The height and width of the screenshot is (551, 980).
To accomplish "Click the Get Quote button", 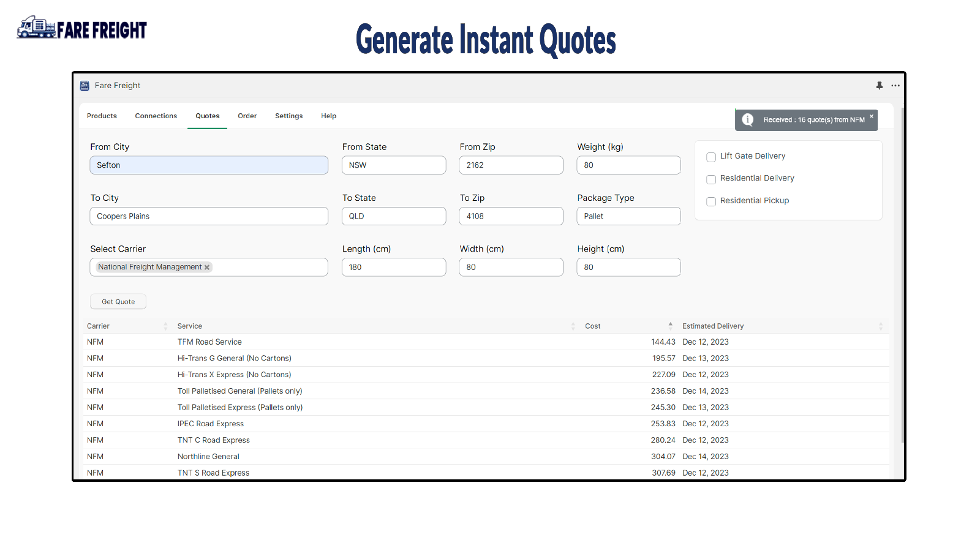I will pos(118,301).
